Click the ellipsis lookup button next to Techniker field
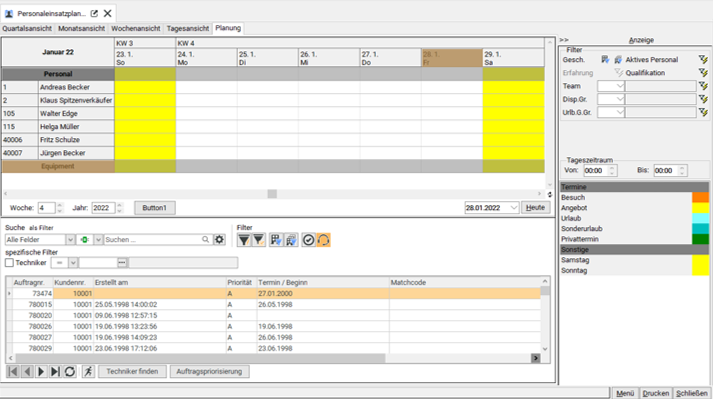The height and width of the screenshot is (399, 713). click(x=122, y=263)
